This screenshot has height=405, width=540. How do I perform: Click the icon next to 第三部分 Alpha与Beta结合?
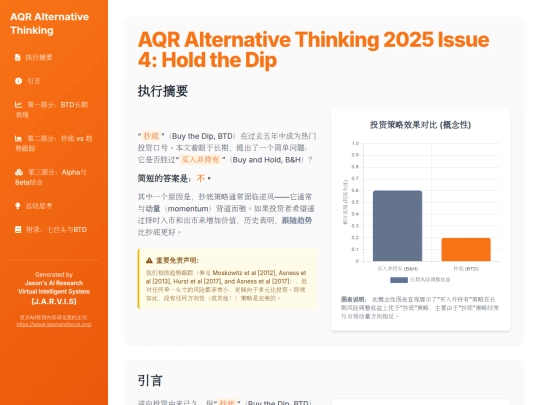click(x=19, y=172)
